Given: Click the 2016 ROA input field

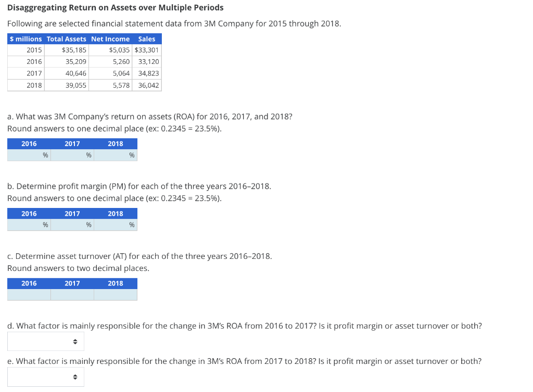Looking at the screenshot, I should pyautogui.click(x=29, y=154).
